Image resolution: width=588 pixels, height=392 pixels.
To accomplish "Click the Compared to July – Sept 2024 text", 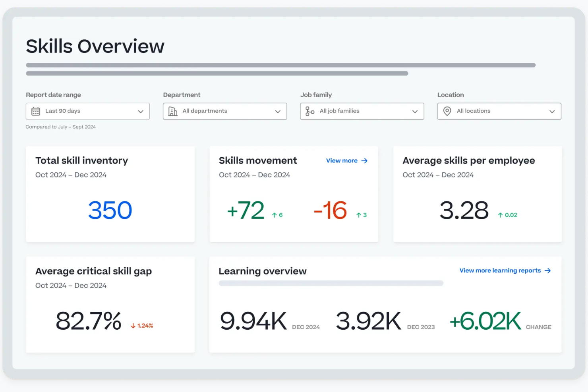I will pos(61,127).
